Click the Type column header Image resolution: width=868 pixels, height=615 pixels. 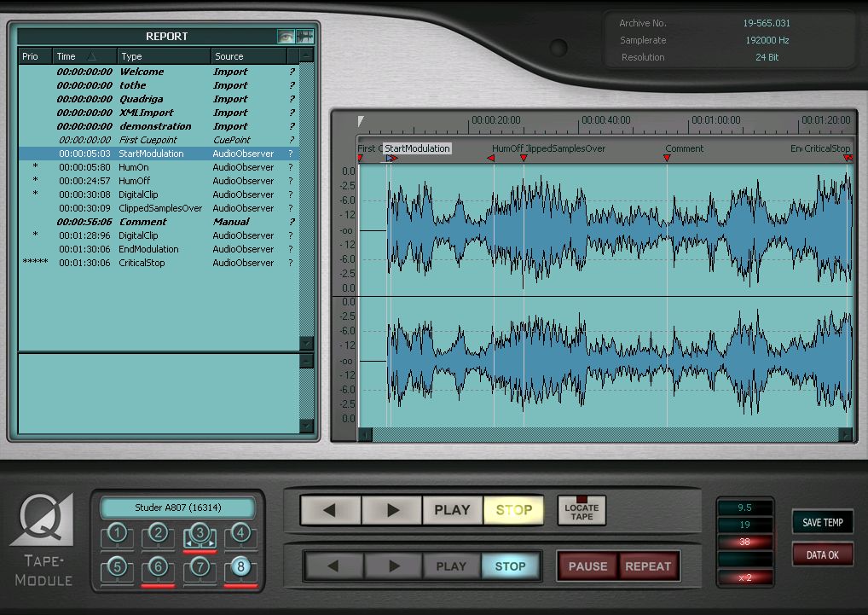163,56
